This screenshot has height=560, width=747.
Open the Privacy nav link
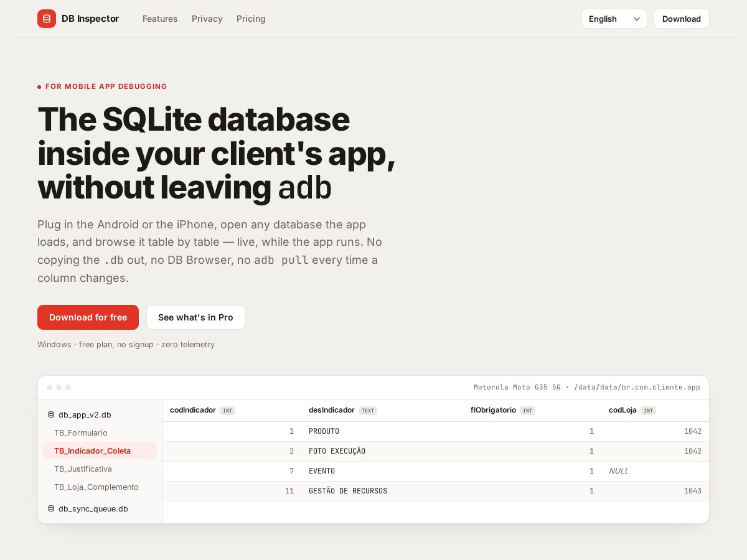pos(207,19)
